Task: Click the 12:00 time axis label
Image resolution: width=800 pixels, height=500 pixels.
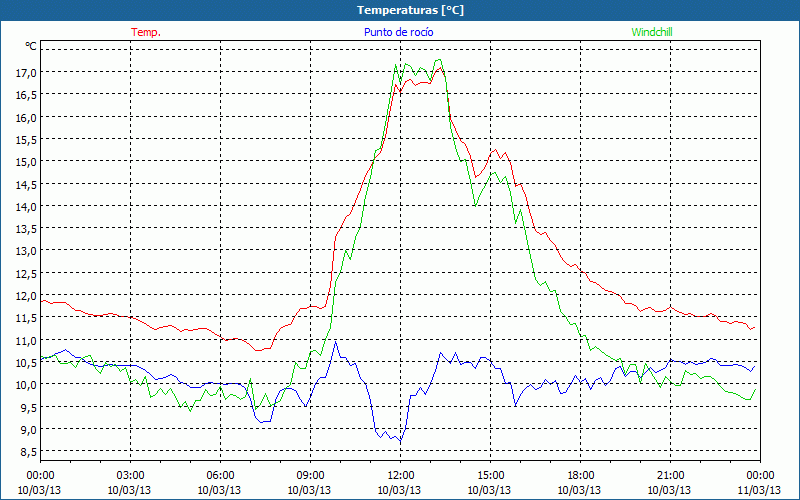Action: pyautogui.click(x=401, y=476)
